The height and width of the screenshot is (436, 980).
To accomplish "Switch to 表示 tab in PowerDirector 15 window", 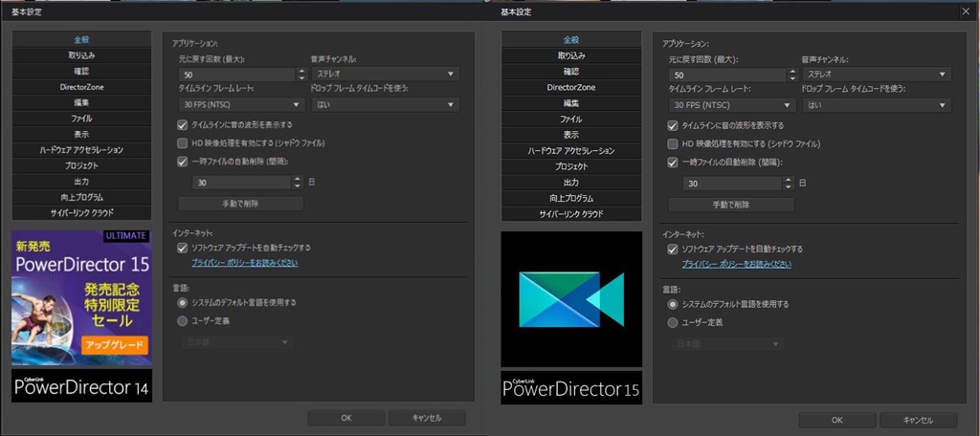I will [571, 134].
